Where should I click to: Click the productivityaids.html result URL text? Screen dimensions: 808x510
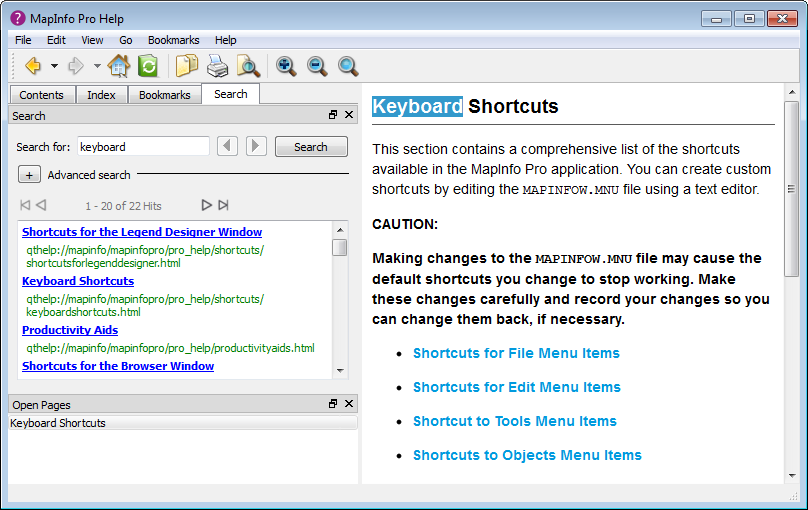coord(171,348)
